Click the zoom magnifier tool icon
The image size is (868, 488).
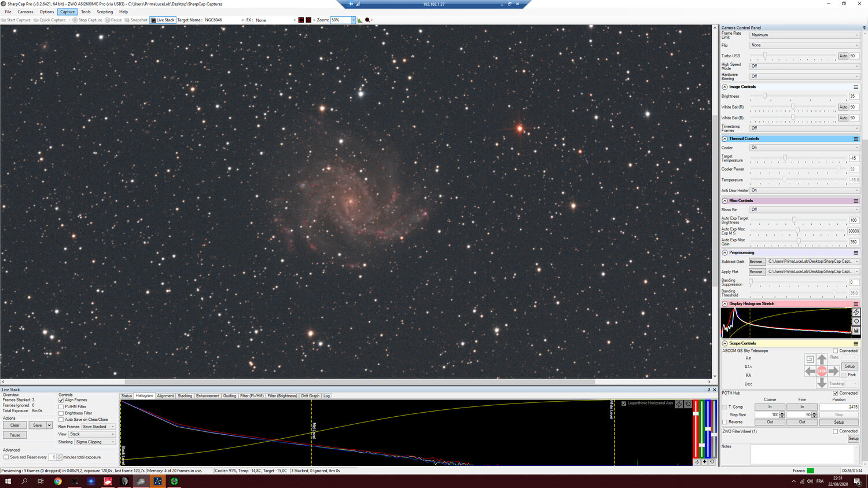click(367, 20)
